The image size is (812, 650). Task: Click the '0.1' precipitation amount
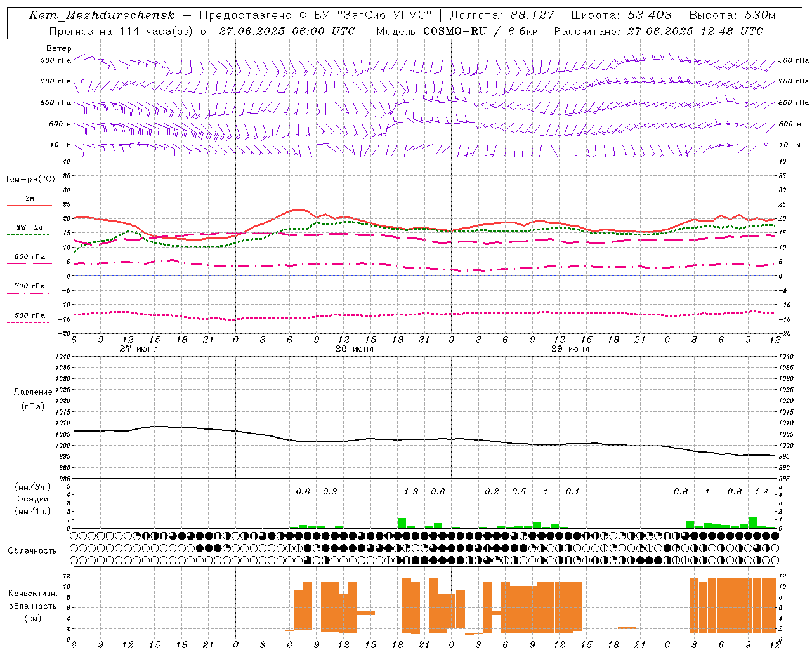(x=572, y=492)
